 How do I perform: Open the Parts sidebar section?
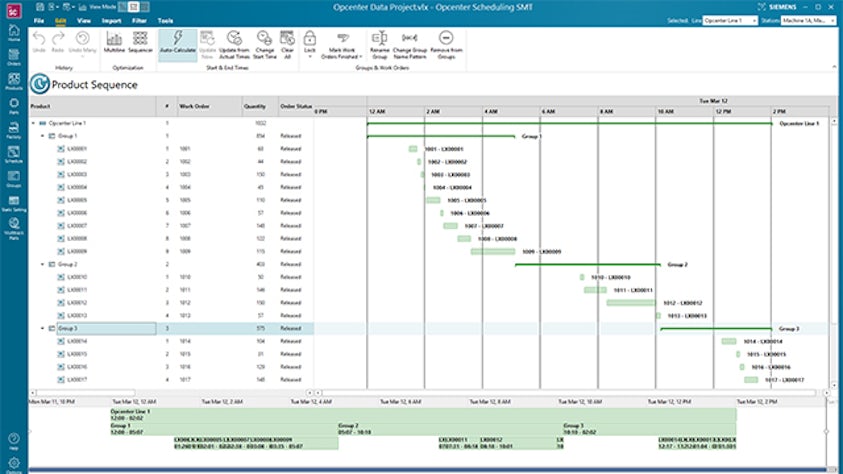(x=14, y=105)
